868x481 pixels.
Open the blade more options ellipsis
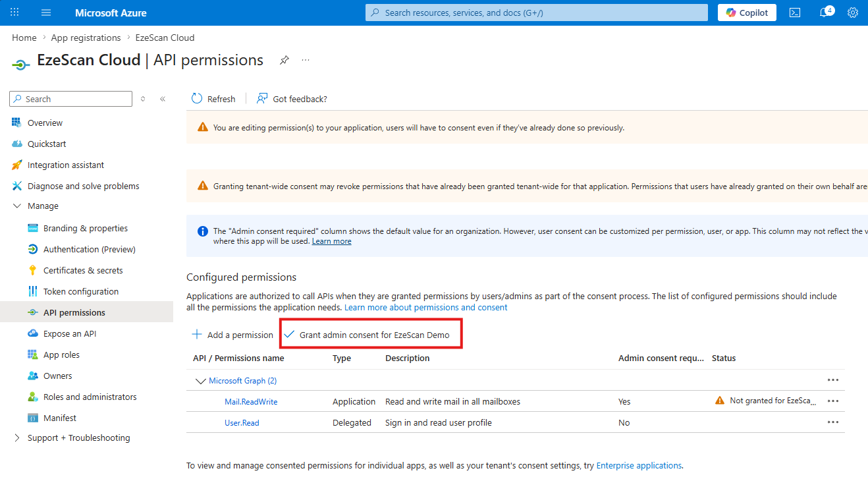pos(306,60)
